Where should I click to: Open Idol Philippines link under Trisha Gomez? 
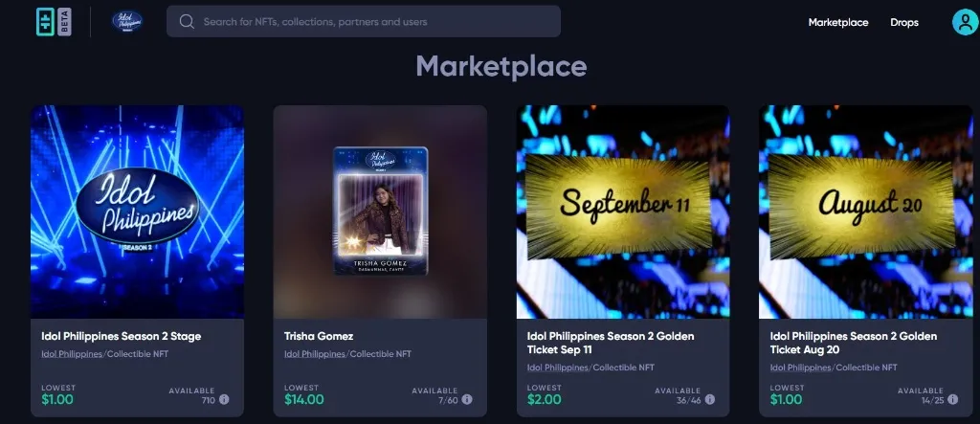tap(314, 354)
